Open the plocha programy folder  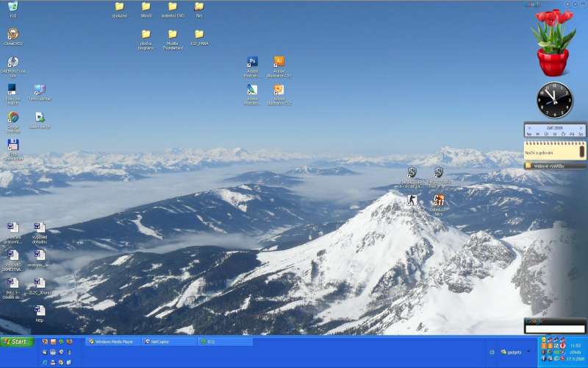point(146,35)
